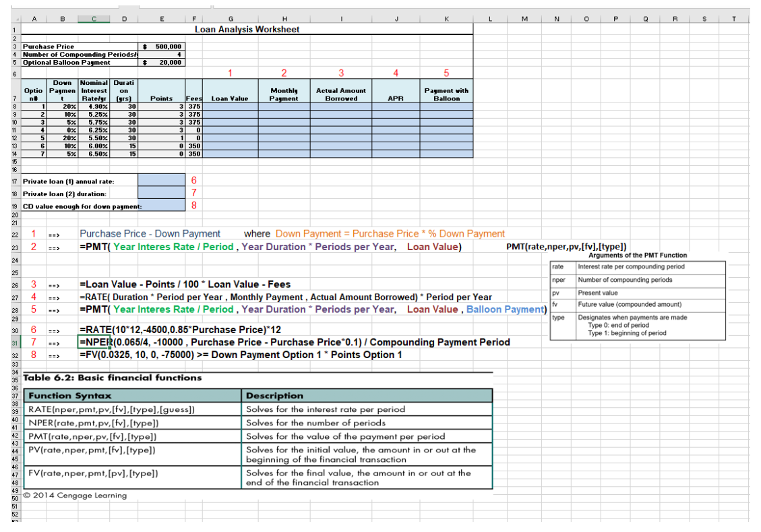Click the =RATE(10*12,-4500 formula cell
Screen dimensions: 761x532
click(x=180, y=330)
